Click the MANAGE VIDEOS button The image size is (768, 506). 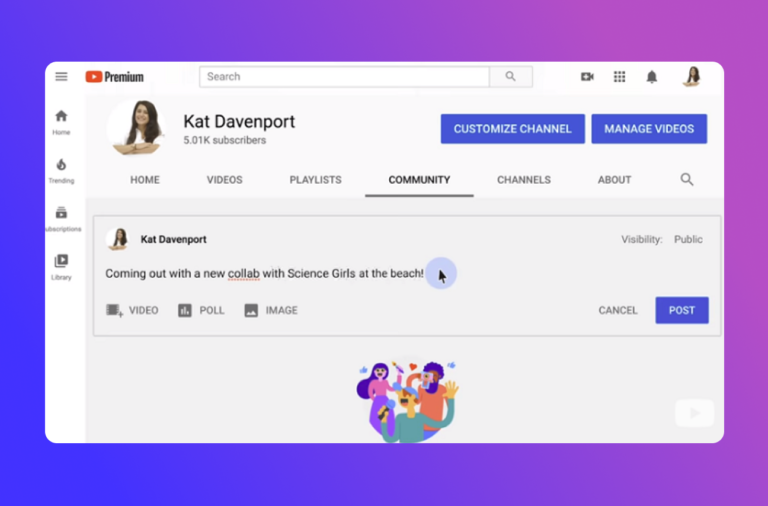click(649, 129)
